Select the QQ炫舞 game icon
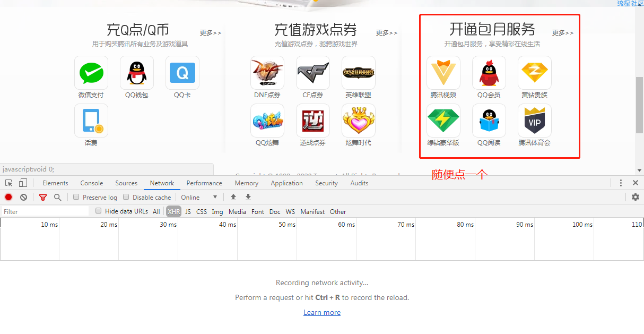The width and height of the screenshot is (644, 334). coord(267,121)
